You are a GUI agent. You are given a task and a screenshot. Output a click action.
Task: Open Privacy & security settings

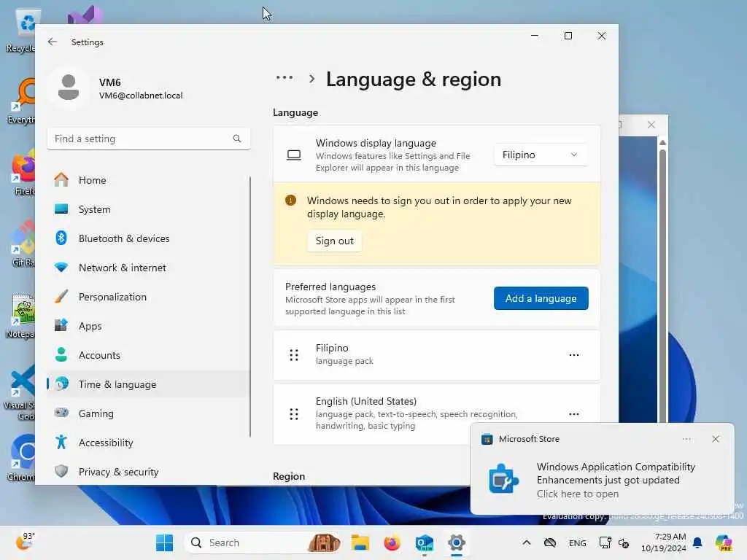148,472
